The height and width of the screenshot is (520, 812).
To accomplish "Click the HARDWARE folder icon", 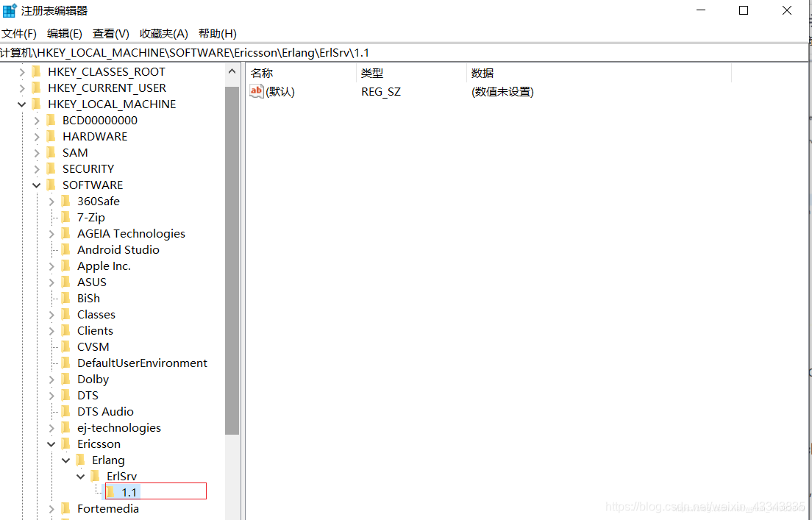I will pos(51,136).
